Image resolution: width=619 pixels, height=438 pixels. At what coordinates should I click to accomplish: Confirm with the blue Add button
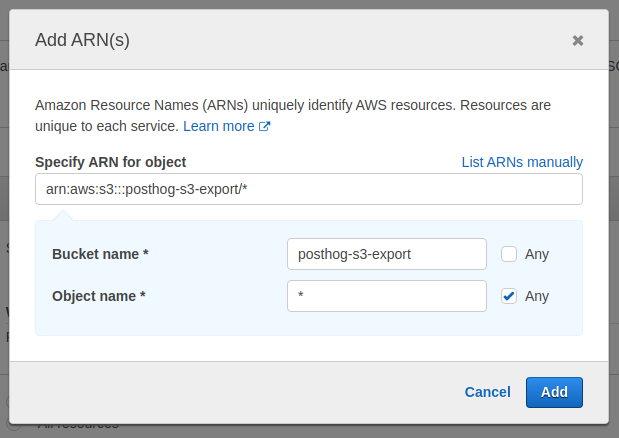(554, 392)
